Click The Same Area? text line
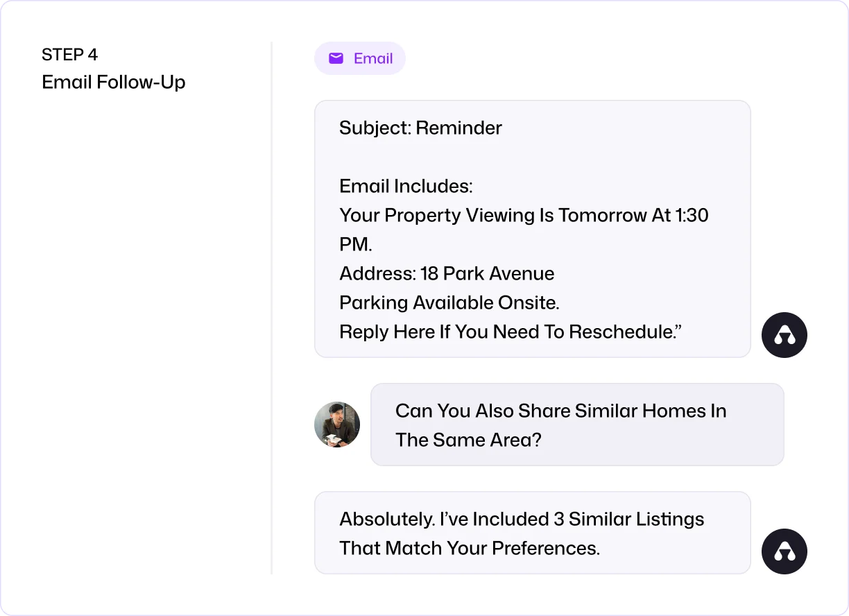 pos(468,440)
